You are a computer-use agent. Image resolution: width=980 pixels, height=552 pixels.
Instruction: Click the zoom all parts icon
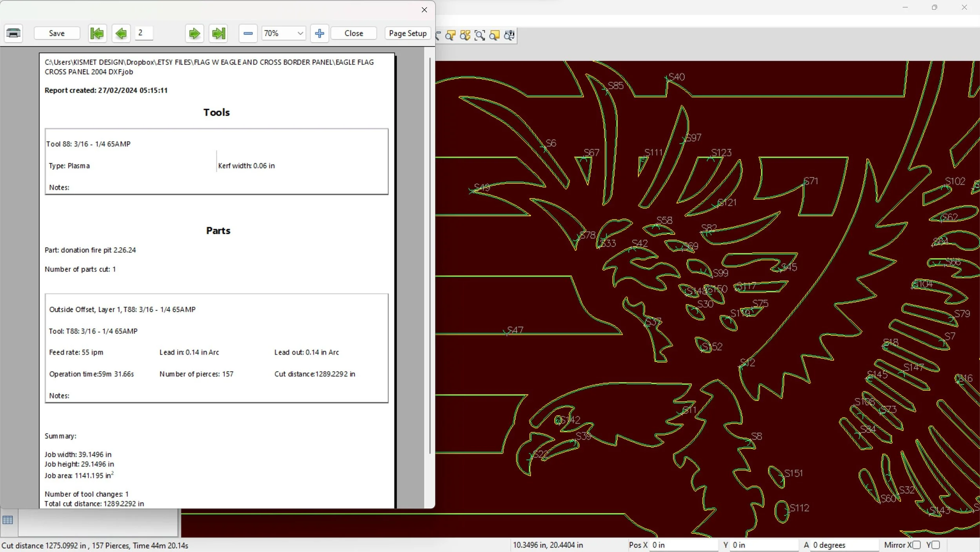pyautogui.click(x=465, y=36)
